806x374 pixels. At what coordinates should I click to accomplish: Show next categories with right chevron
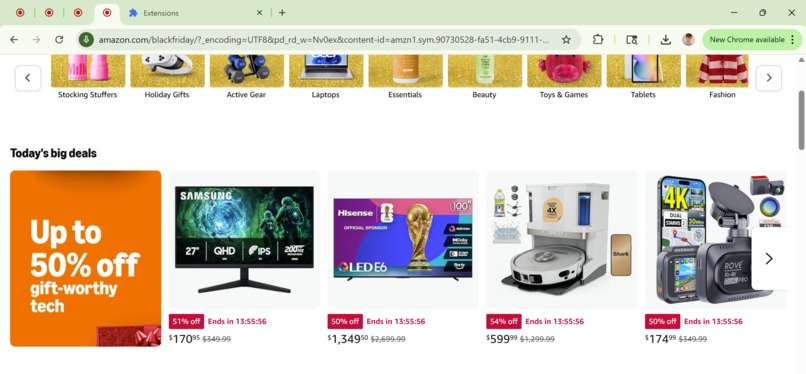point(769,78)
